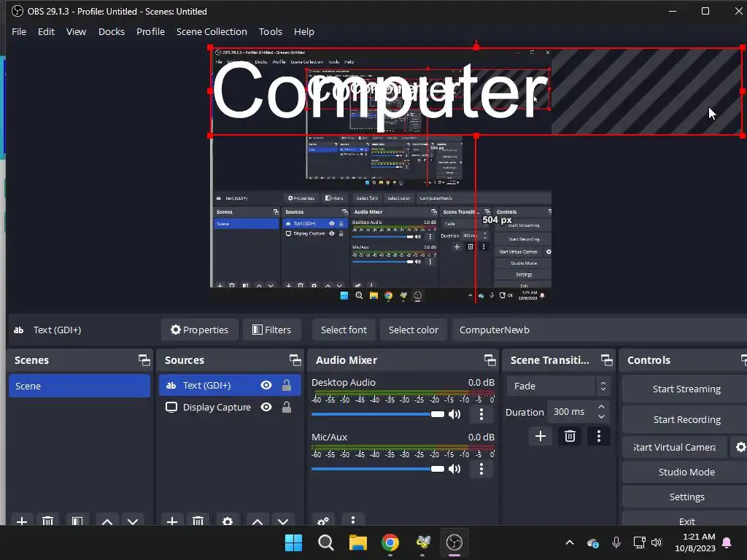Image resolution: width=747 pixels, height=560 pixels.
Task: Click the Exit button
Action: click(x=686, y=520)
